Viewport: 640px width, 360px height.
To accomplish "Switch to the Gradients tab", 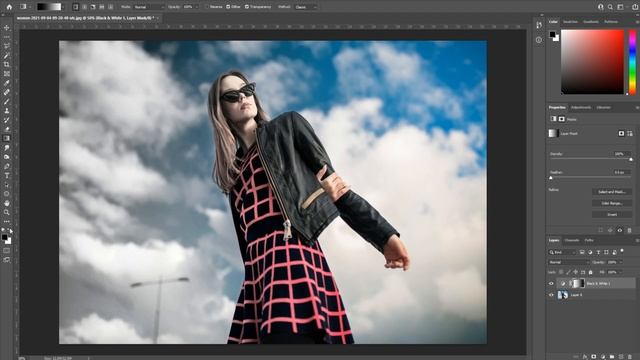I will pyautogui.click(x=591, y=22).
